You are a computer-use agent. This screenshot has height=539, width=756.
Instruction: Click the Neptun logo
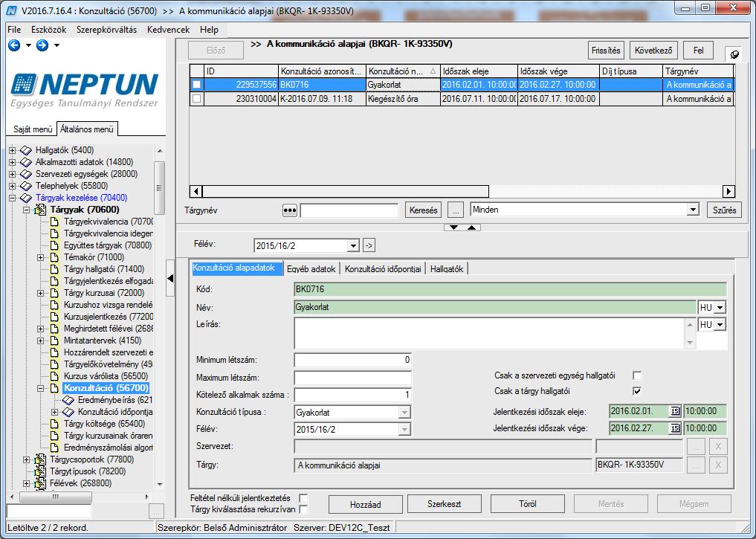[85, 90]
